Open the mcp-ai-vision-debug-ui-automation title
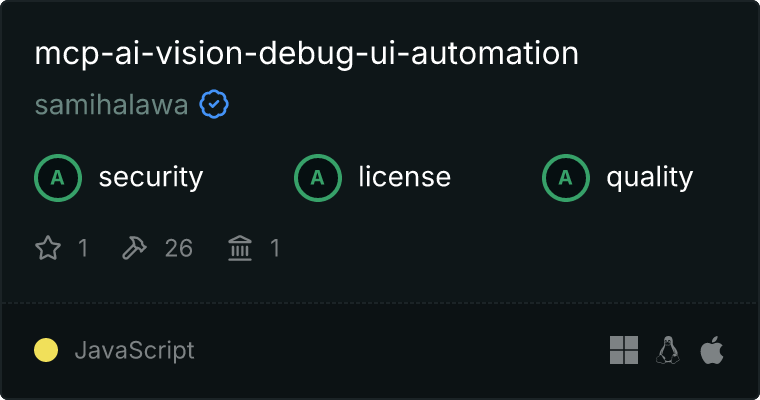Screen dimensions: 760x400 coord(307,53)
